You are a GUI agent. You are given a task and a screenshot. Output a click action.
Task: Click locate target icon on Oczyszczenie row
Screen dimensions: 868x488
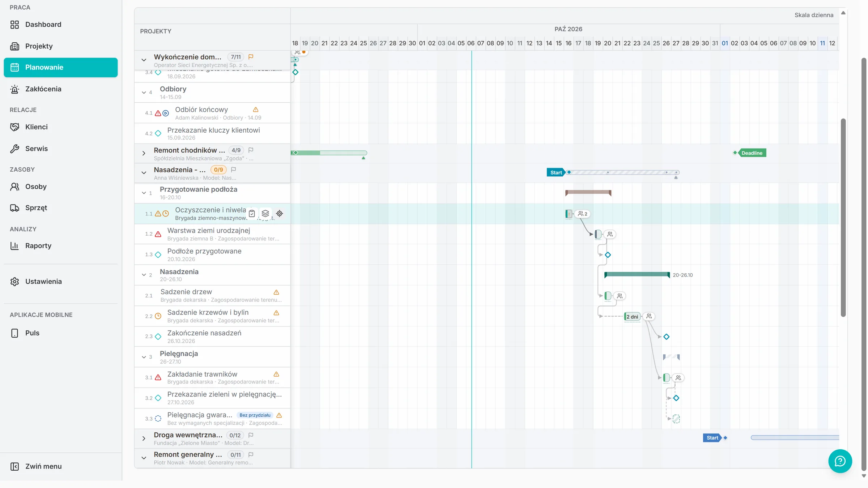(280, 214)
